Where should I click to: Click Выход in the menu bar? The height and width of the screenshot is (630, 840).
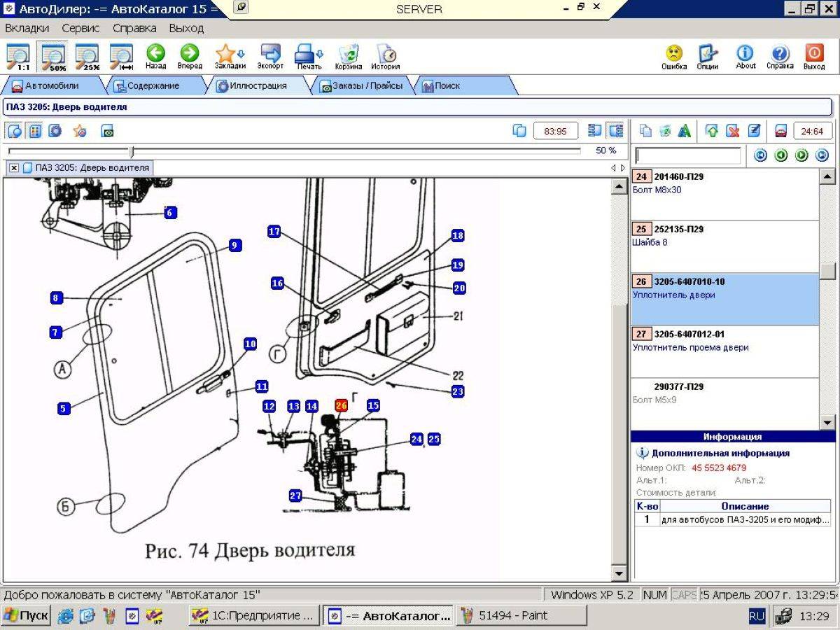pos(186,28)
